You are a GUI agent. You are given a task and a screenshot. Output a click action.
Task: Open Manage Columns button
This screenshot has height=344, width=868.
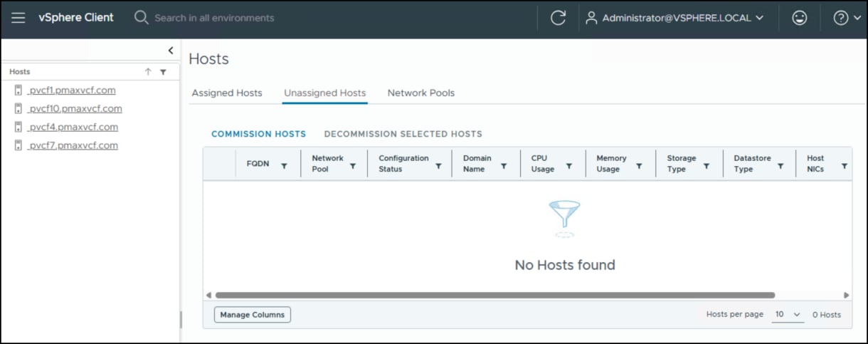253,314
